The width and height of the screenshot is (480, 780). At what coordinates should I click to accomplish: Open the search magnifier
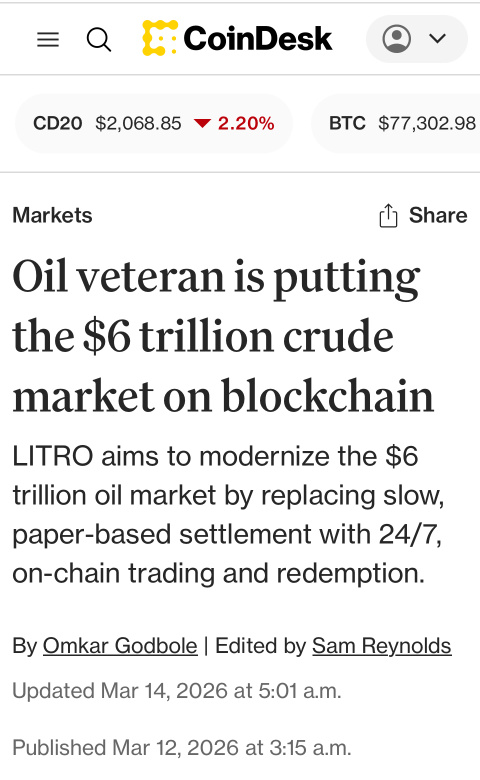tap(98, 39)
